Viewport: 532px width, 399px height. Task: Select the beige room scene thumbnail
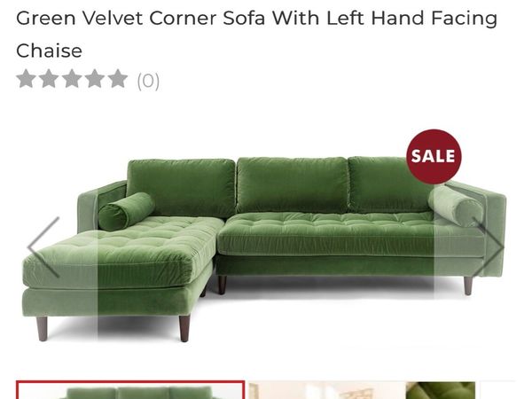point(327,390)
